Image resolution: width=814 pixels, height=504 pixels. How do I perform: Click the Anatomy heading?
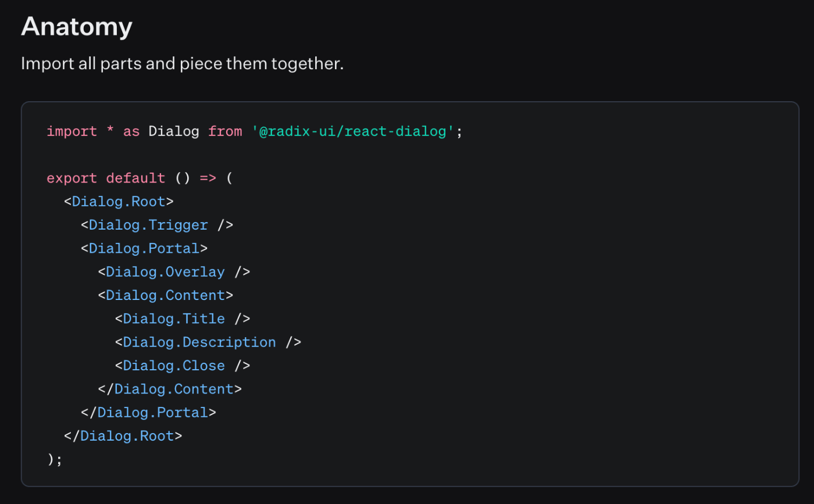pos(77,27)
